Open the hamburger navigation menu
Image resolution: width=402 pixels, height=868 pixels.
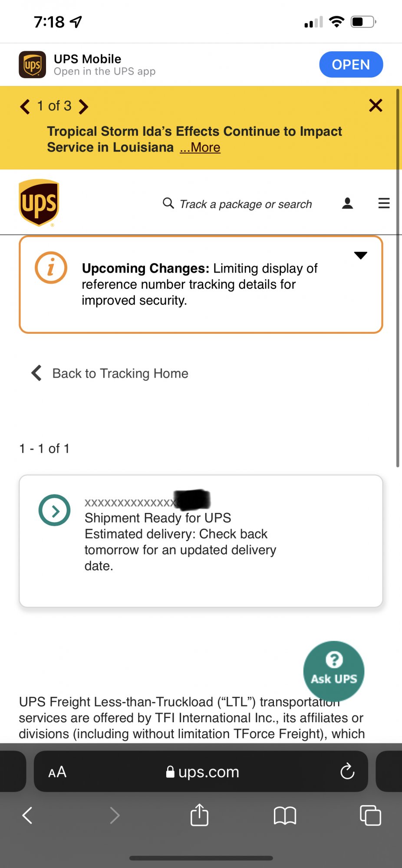[x=384, y=203]
